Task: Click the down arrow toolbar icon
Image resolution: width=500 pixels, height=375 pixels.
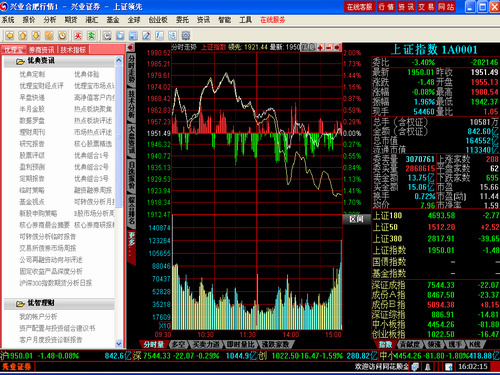Action: pos(36,35)
